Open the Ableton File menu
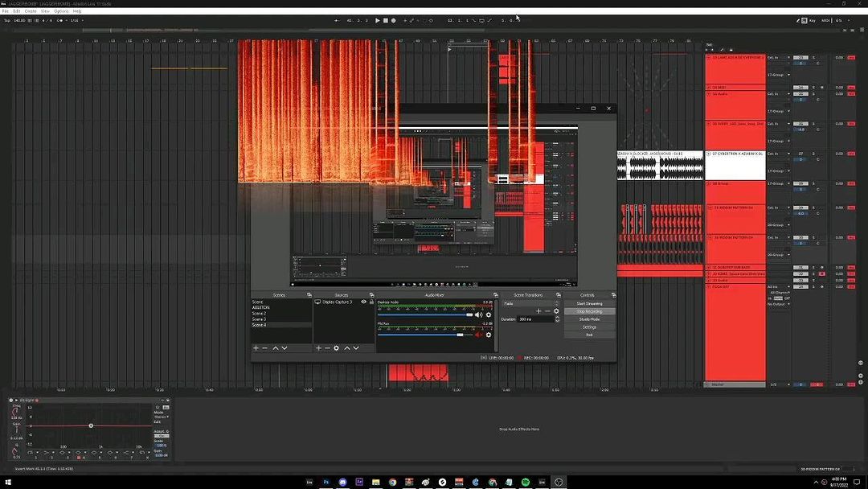 pos(5,11)
